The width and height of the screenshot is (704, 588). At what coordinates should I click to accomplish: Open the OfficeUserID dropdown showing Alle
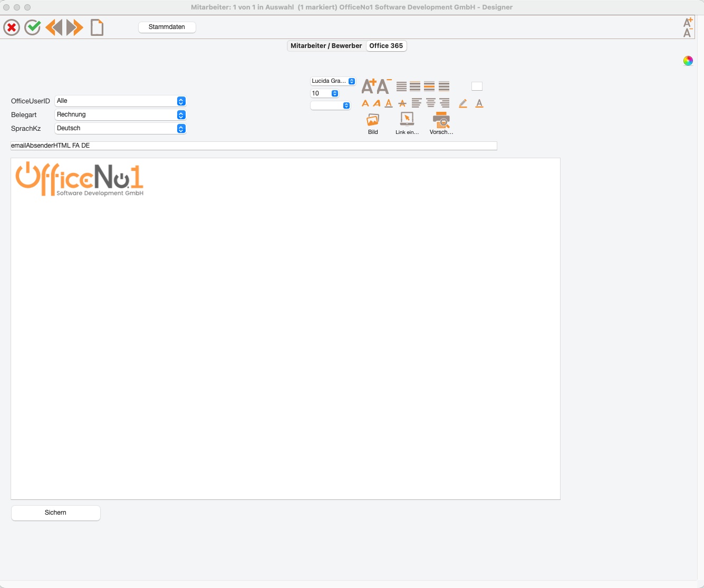[121, 101]
